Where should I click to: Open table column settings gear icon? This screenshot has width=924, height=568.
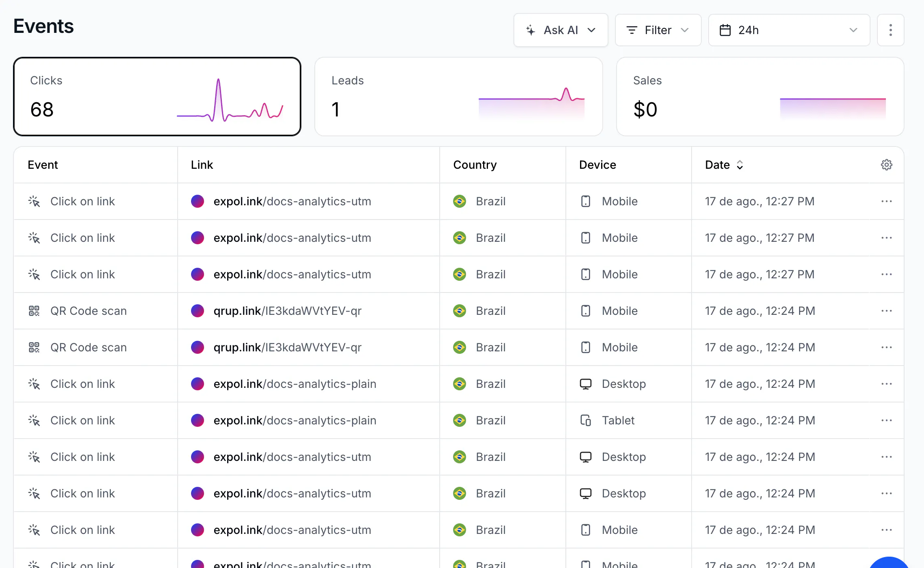coord(886,165)
